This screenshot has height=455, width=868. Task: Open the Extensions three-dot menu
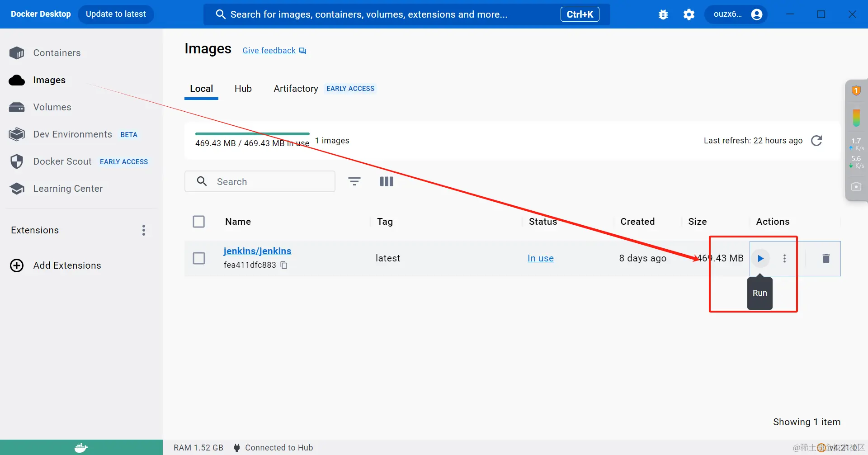[144, 230]
